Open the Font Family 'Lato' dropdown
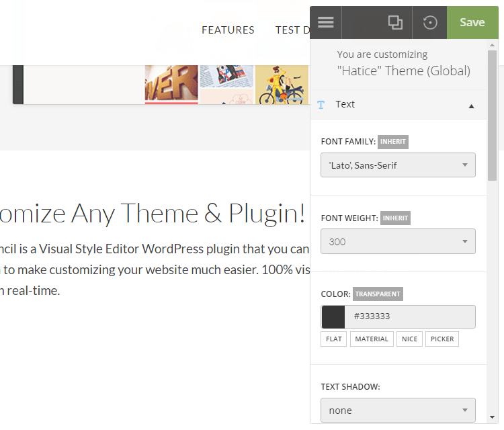 [x=398, y=165]
